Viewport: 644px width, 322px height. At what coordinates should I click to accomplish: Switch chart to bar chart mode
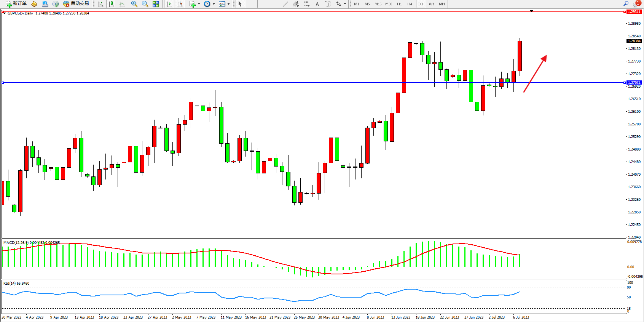point(100,4)
